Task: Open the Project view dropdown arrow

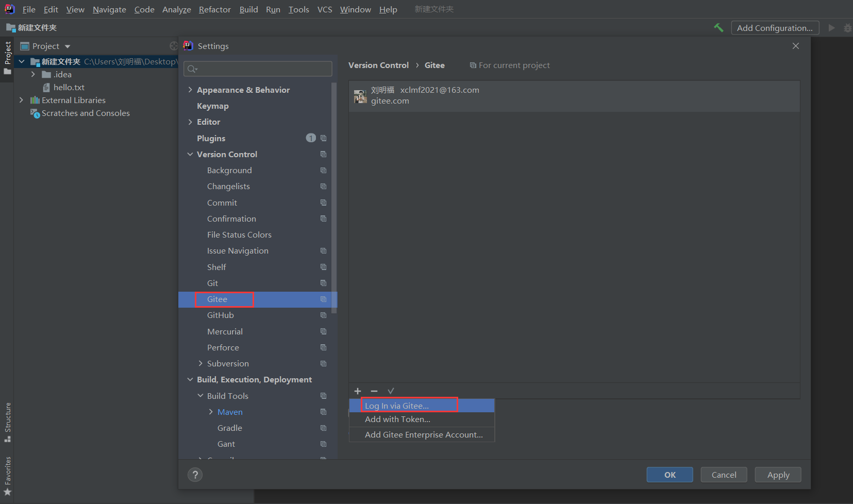Action: [68, 46]
